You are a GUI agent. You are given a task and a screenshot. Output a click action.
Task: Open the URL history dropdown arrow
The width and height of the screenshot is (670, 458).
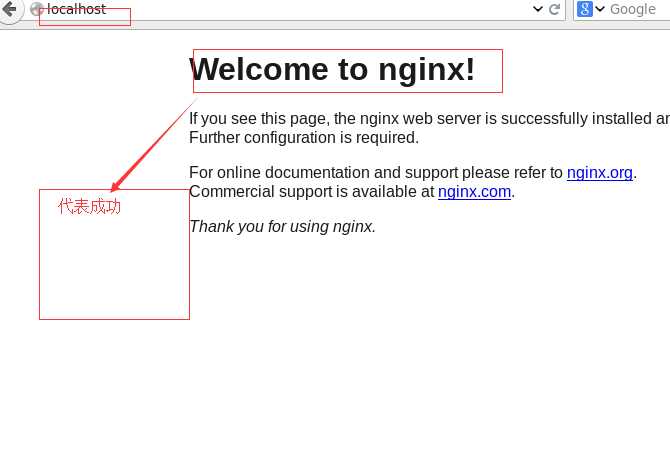[x=538, y=9]
